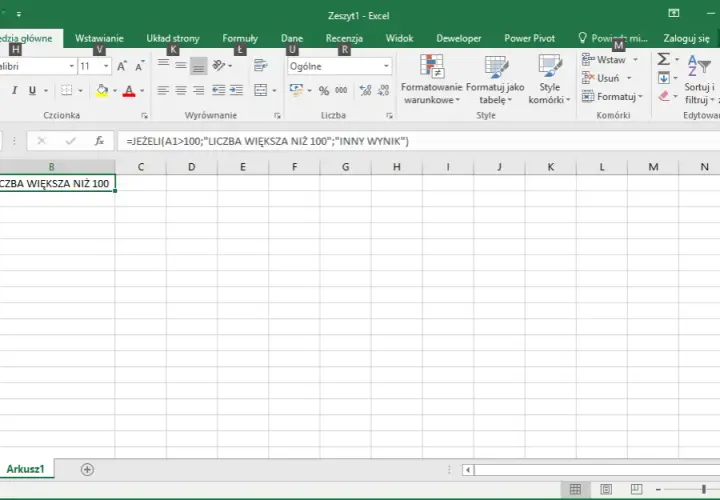Image resolution: width=720 pixels, height=500 pixels.
Task: Click Zaloguj się link
Action: coord(686,39)
